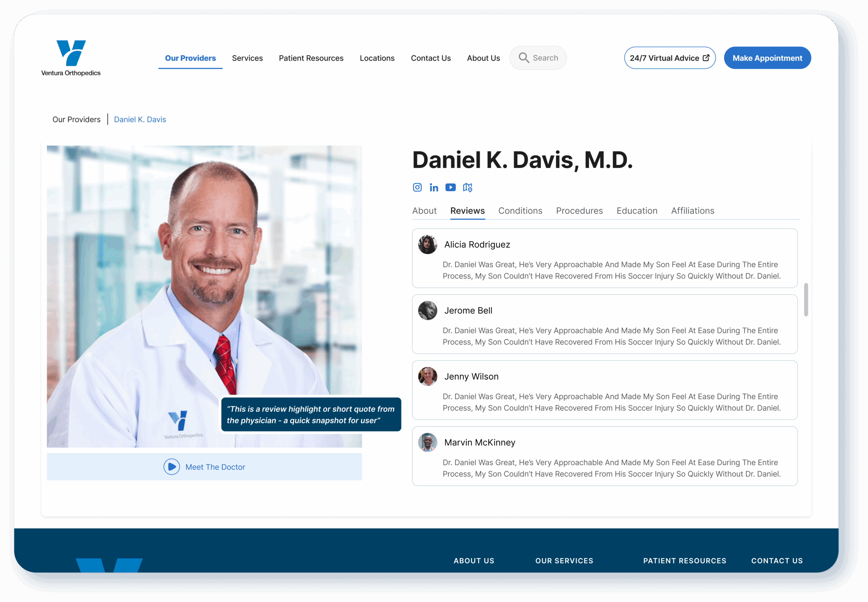Viewport: 868px width, 602px height.
Task: Click the external link icon on Virtual Advice
Action: [x=706, y=58]
